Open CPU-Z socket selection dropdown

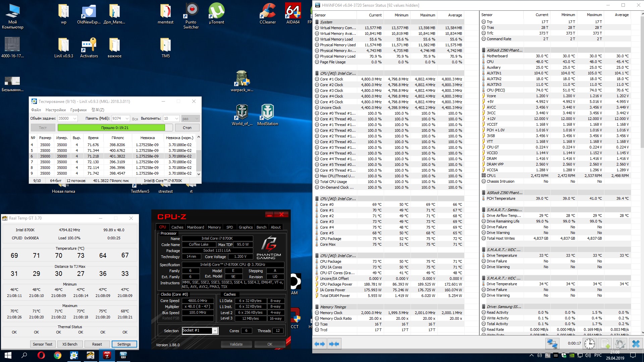[x=215, y=331]
